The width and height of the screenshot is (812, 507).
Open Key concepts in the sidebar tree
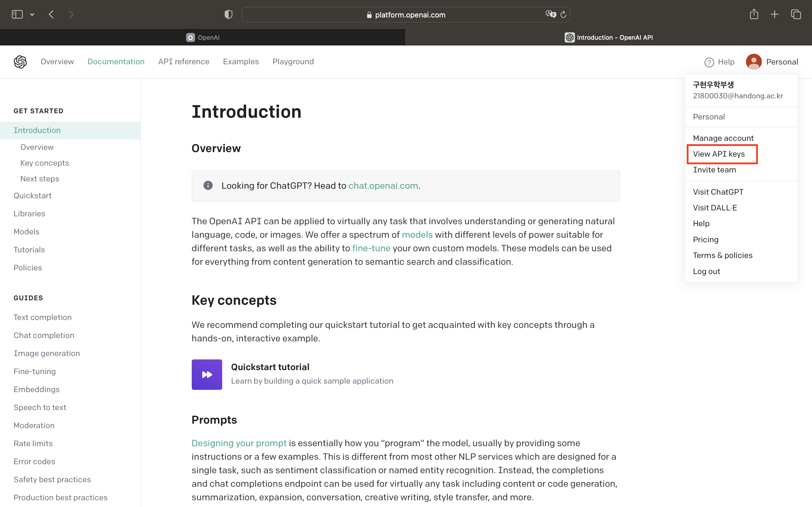click(x=45, y=163)
